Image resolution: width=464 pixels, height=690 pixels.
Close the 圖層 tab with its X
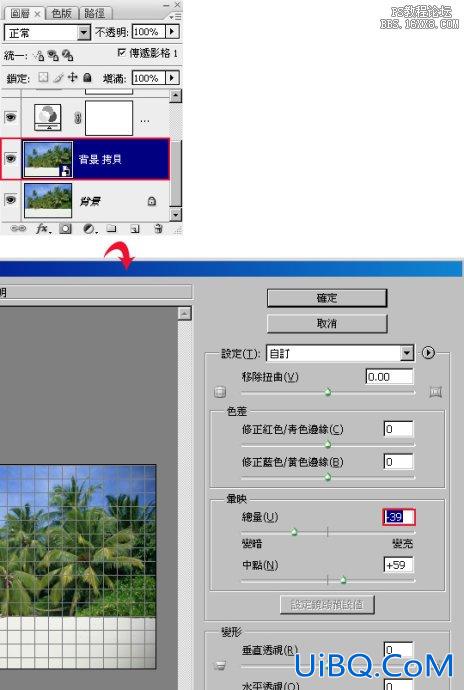[x=37, y=15]
